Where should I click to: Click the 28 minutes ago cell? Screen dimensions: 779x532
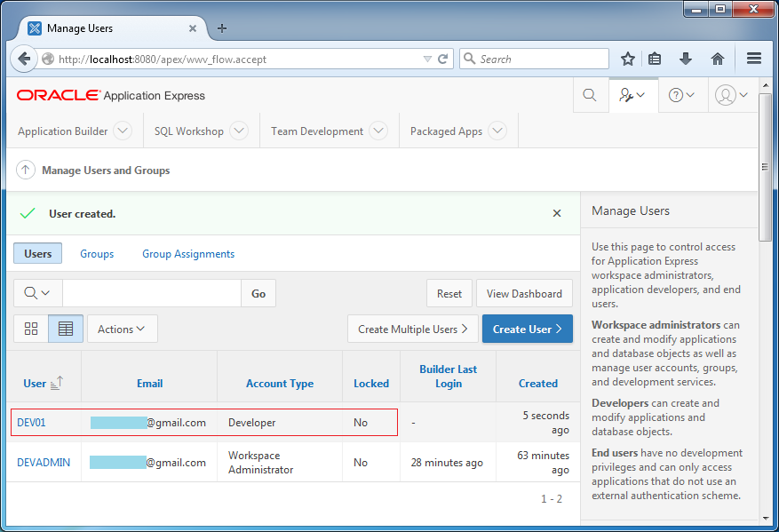pyautogui.click(x=447, y=463)
